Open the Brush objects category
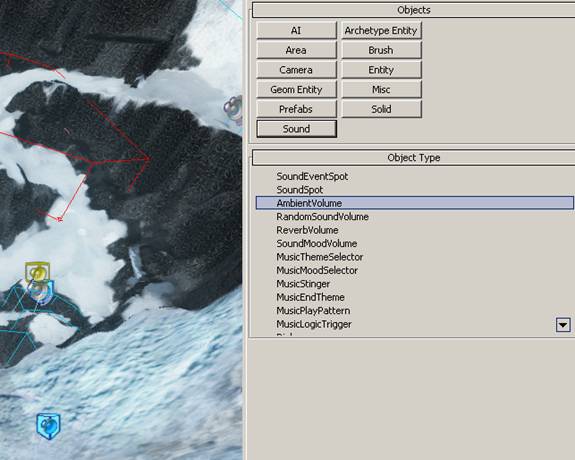 tap(381, 50)
